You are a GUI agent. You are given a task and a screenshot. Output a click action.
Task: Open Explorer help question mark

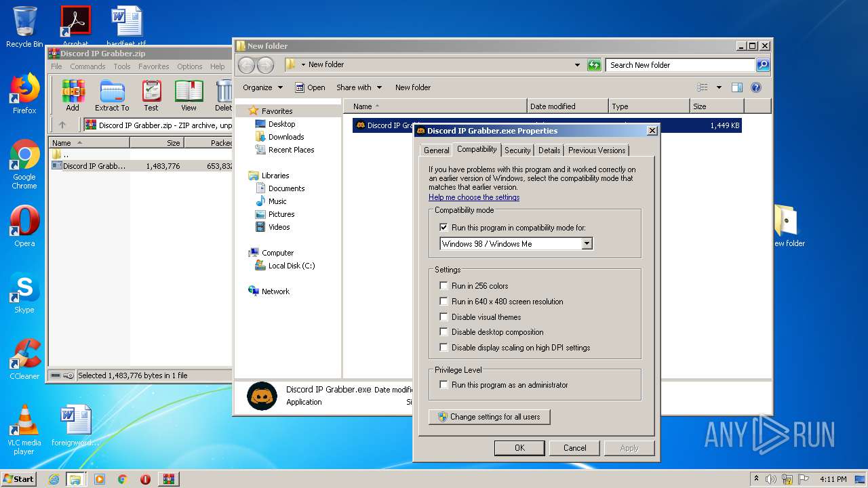click(756, 87)
